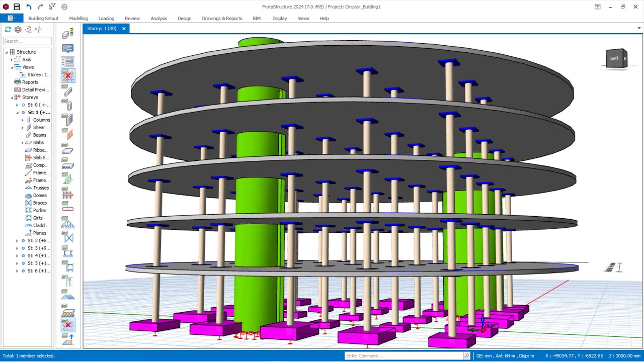
Task: Close the Storey: 1 (3D) tab
Action: pos(124,29)
